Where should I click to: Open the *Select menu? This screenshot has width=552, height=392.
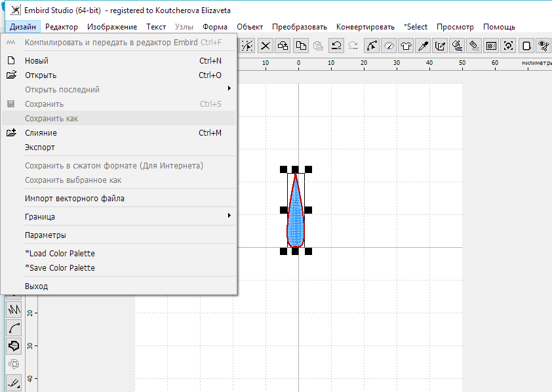(x=416, y=27)
